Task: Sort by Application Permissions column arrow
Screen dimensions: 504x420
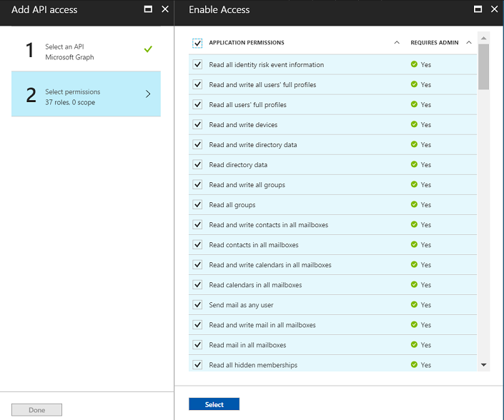Action: pos(397,43)
